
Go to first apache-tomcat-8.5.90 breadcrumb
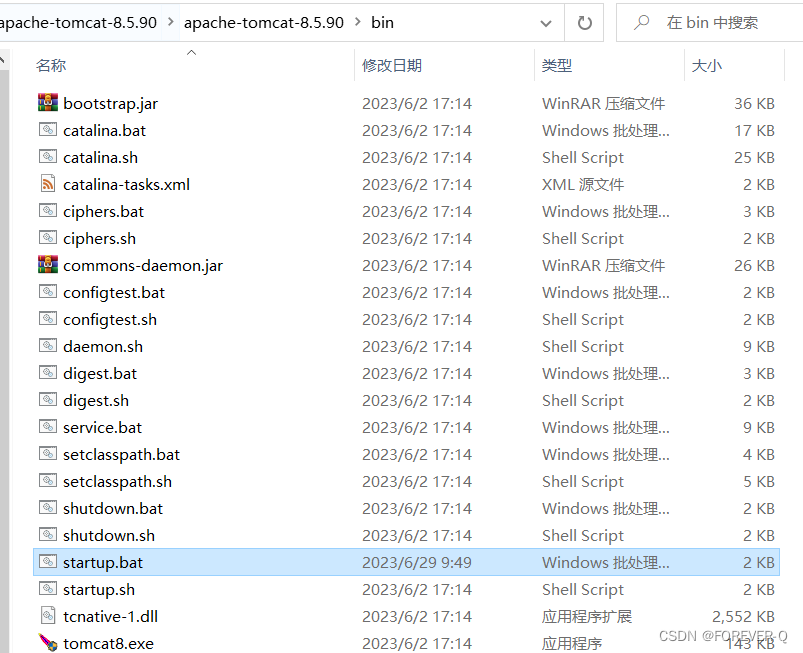pos(78,23)
